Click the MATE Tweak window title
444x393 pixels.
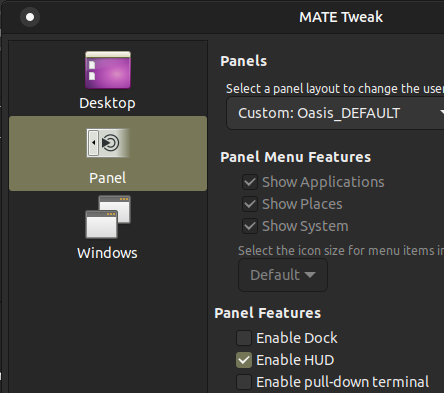point(341,17)
